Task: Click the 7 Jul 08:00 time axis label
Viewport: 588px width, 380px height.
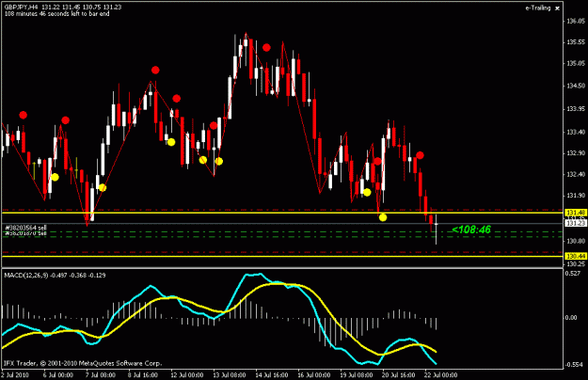Action: 100,374
